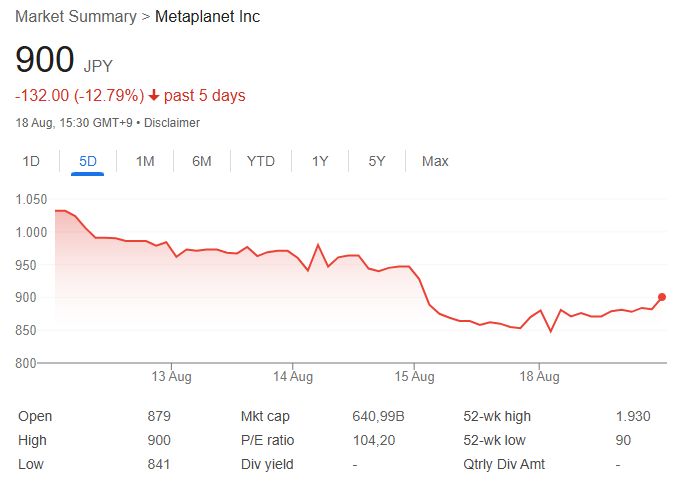The image size is (684, 491).
Task: Click the 13 Aug axis label
Action: tap(171, 377)
